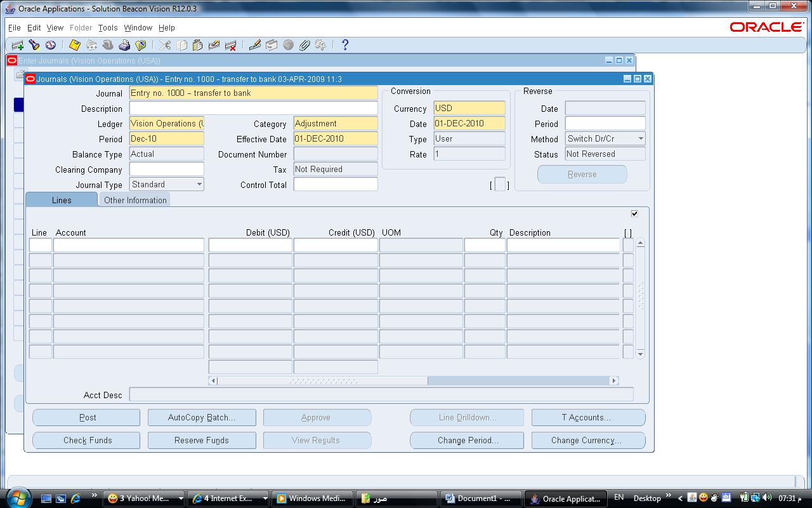Uncheck the checked box above the lines grid

coord(634,213)
